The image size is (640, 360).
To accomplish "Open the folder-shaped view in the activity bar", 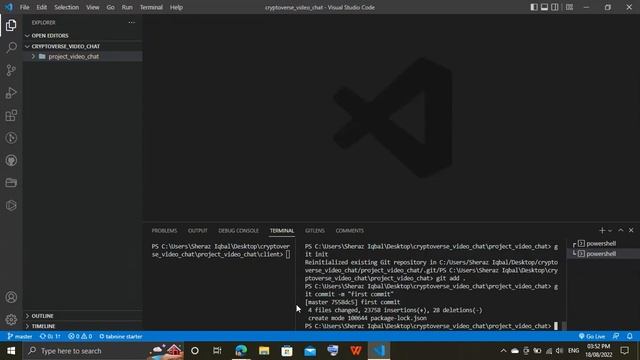I will point(11,183).
